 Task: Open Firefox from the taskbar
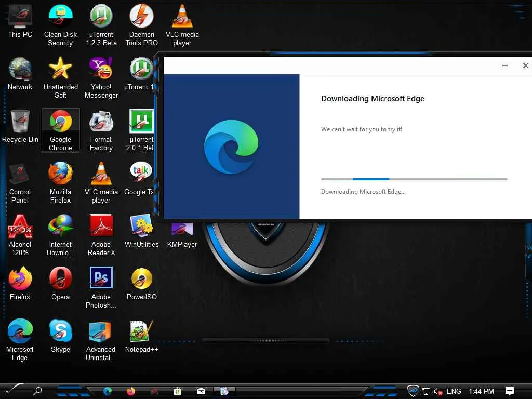click(130, 391)
